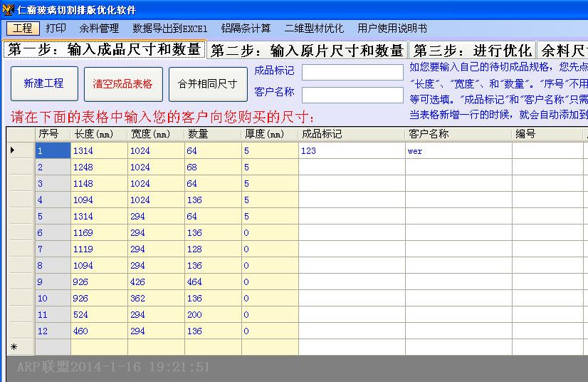This screenshot has width=588, height=382.
Task: Select thickness cell 5 in row 3
Action: pyautogui.click(x=270, y=183)
